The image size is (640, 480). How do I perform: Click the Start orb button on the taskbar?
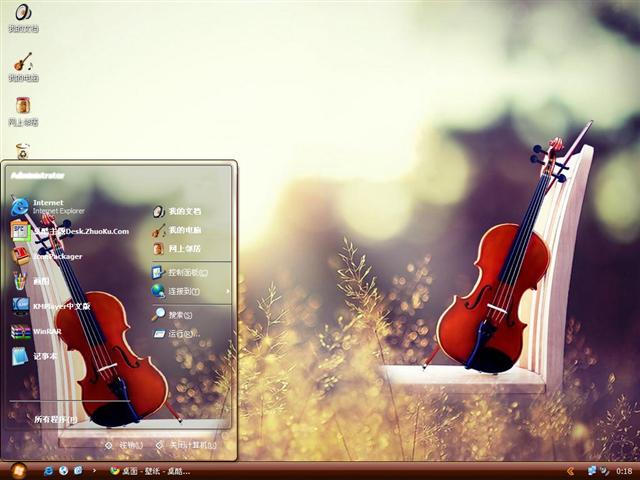18,471
